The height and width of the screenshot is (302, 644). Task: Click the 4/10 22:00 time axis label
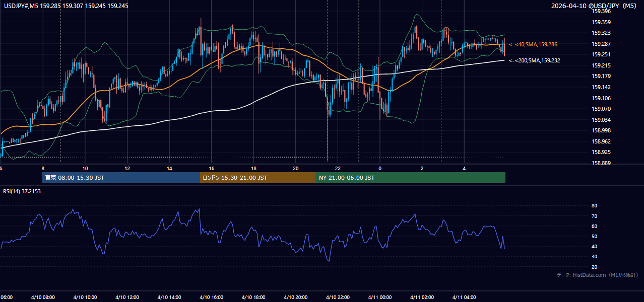point(338,297)
